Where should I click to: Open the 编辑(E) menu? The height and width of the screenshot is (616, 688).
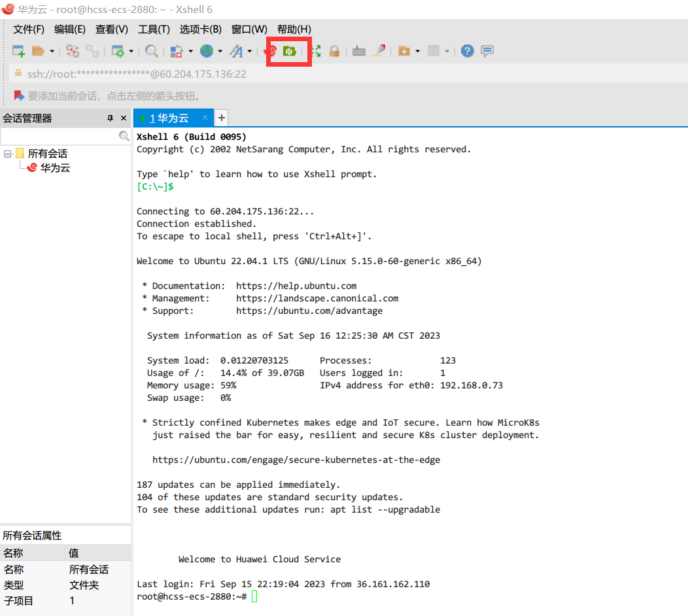[70, 29]
